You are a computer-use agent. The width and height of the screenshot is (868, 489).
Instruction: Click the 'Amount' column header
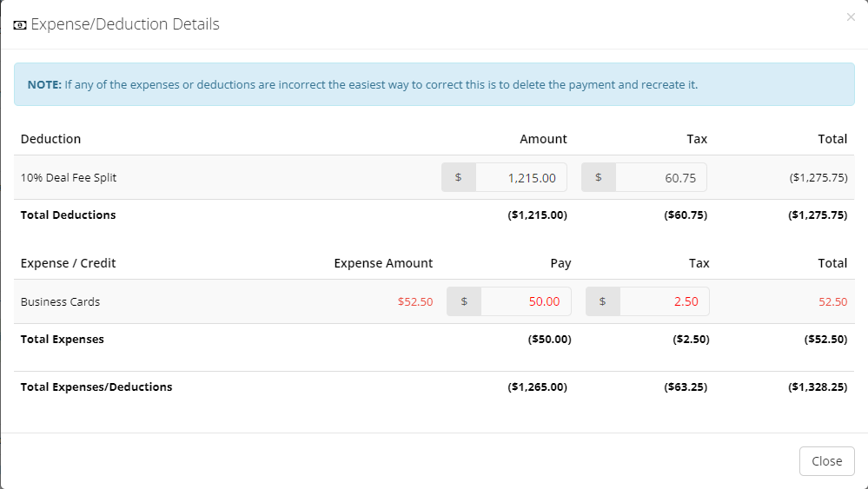pos(543,139)
